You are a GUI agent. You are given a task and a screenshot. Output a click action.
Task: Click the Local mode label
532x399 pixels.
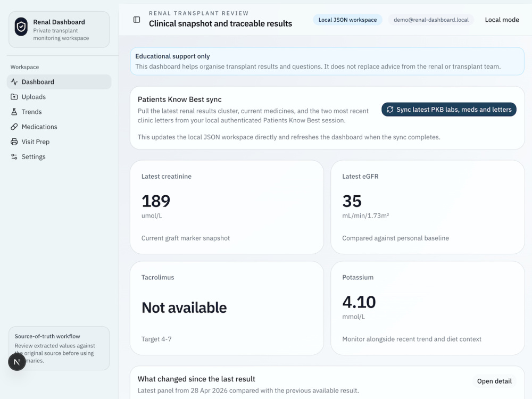tap(502, 20)
